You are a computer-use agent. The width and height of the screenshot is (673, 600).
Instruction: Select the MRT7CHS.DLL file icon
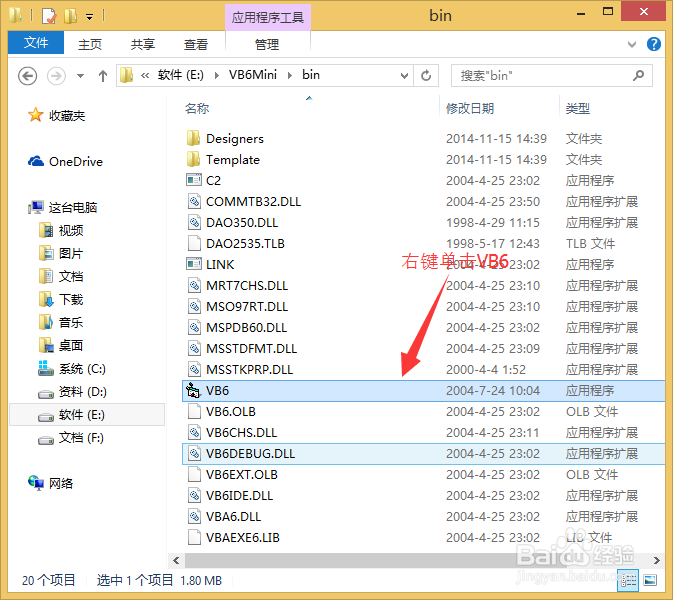(194, 285)
